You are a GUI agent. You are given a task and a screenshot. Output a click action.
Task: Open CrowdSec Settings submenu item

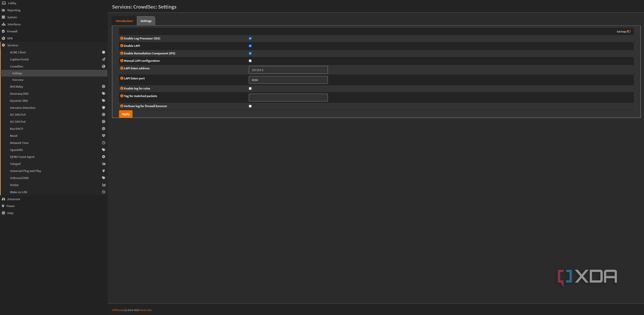click(54, 73)
